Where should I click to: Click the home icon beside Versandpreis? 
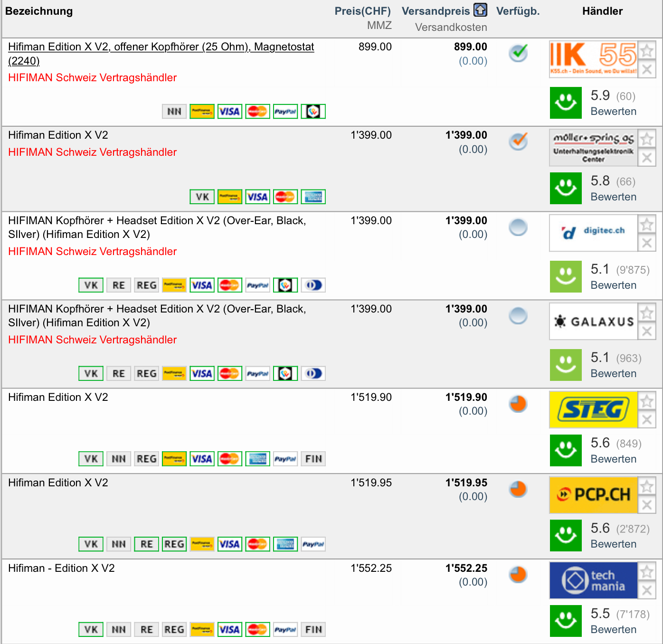[480, 10]
